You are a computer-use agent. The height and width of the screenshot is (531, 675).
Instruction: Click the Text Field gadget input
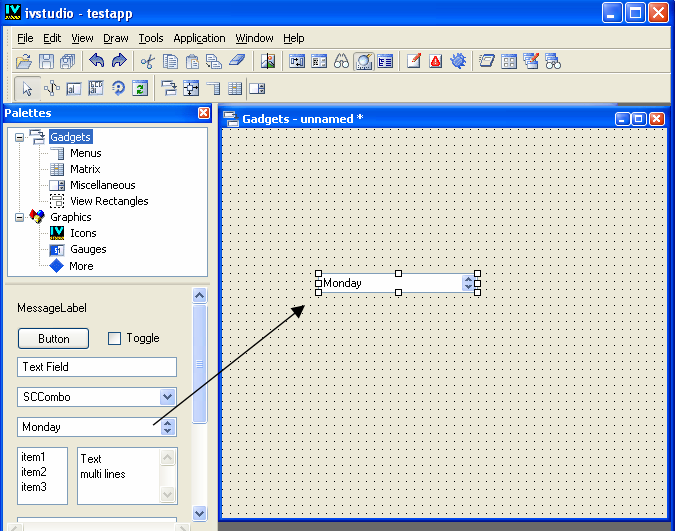[x=97, y=367]
